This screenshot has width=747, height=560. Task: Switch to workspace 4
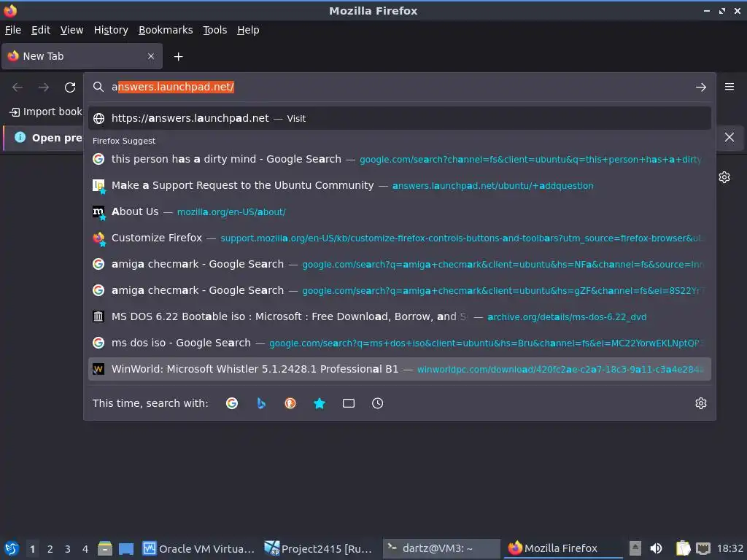click(x=85, y=549)
